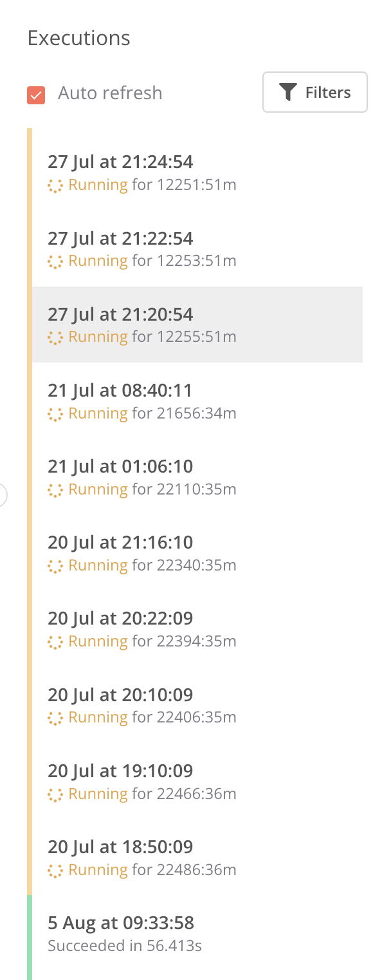Click the running spinner icon for 27 Jul 21:20:54
This screenshot has height=980, width=391.
coord(55,338)
